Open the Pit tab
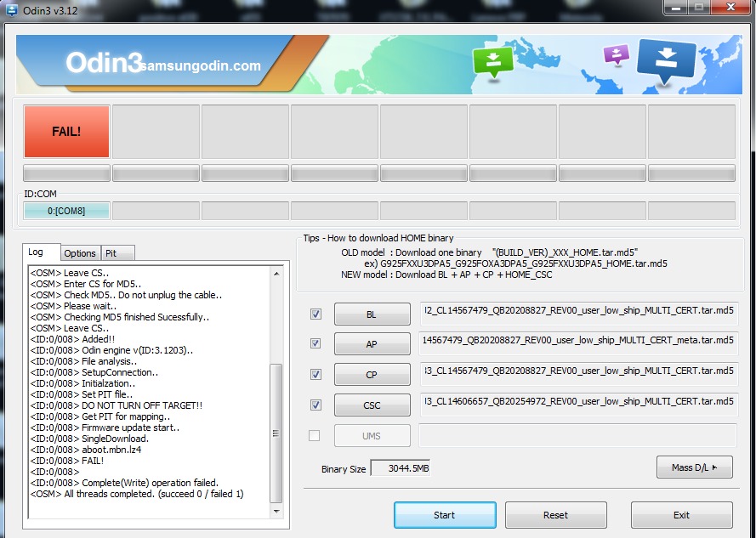This screenshot has width=756, height=538. tap(117, 253)
